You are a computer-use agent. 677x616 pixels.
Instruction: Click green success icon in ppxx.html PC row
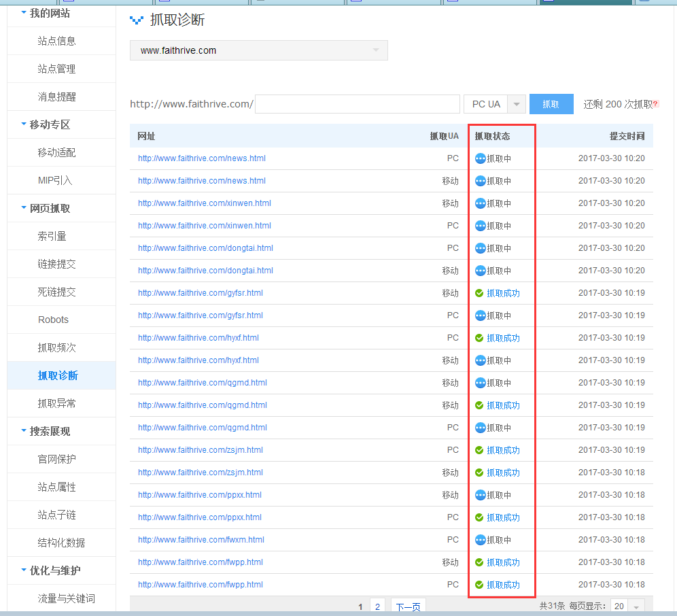(x=479, y=517)
